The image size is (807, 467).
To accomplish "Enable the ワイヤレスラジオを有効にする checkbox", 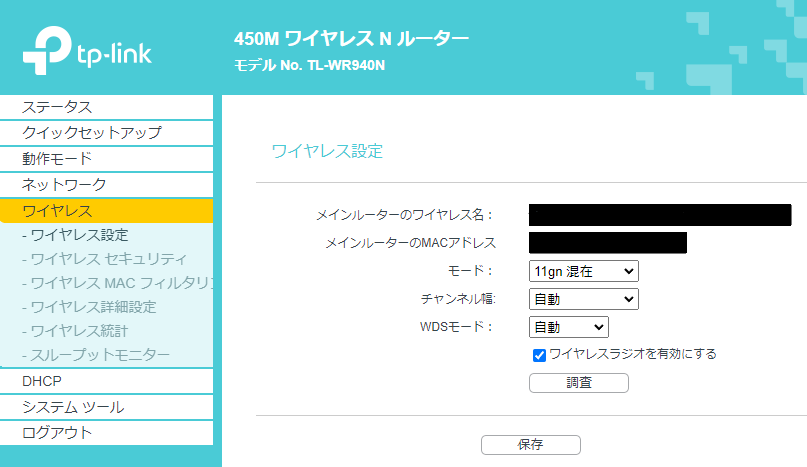I will click(x=539, y=355).
